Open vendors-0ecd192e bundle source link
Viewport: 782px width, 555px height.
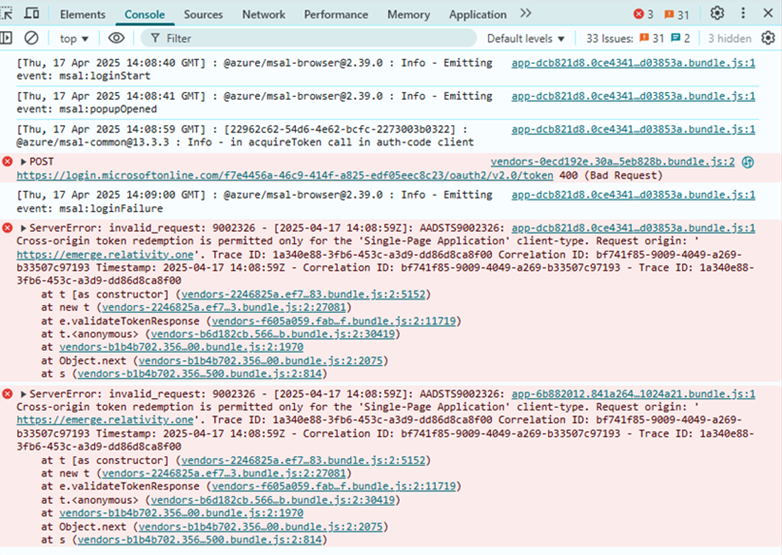[612, 162]
